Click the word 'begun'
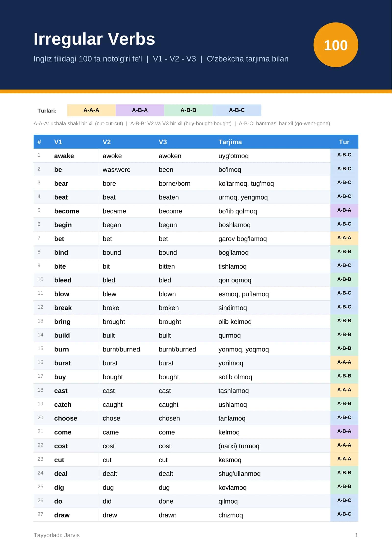Viewport: 392px width, 554px height. click(x=168, y=225)
